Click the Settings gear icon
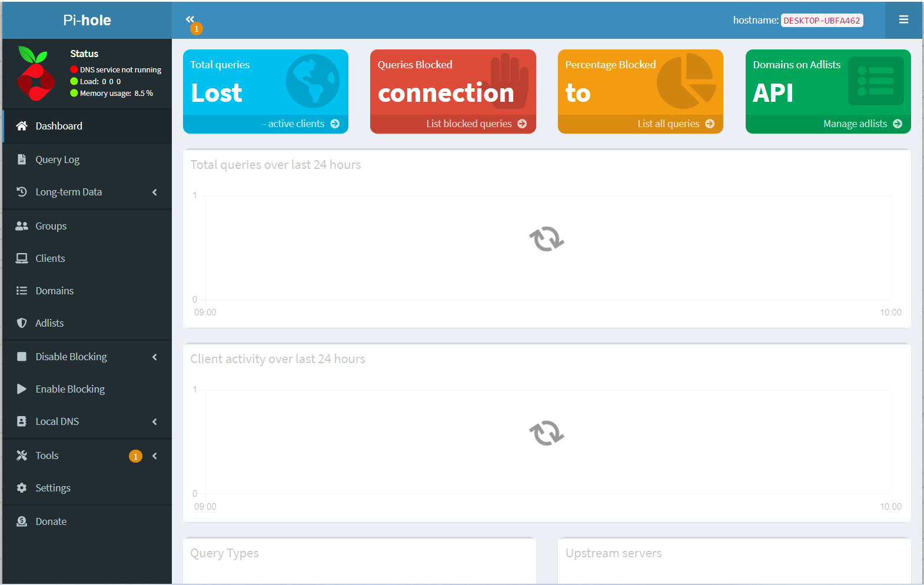 [22, 488]
